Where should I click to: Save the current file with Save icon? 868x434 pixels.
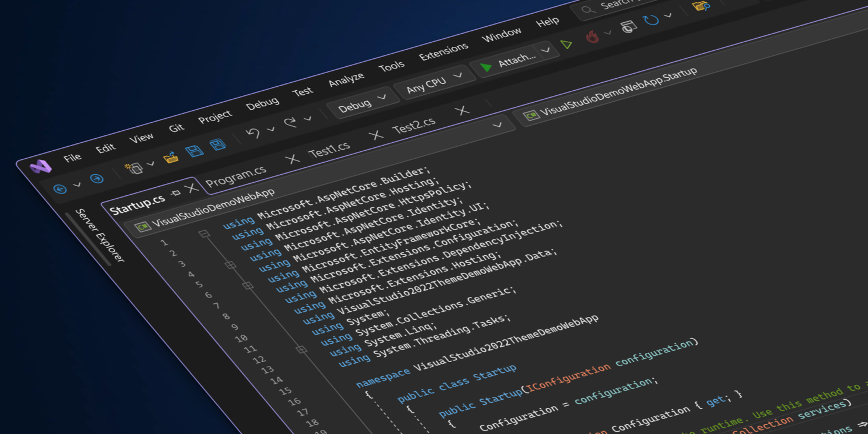pyautogui.click(x=194, y=151)
